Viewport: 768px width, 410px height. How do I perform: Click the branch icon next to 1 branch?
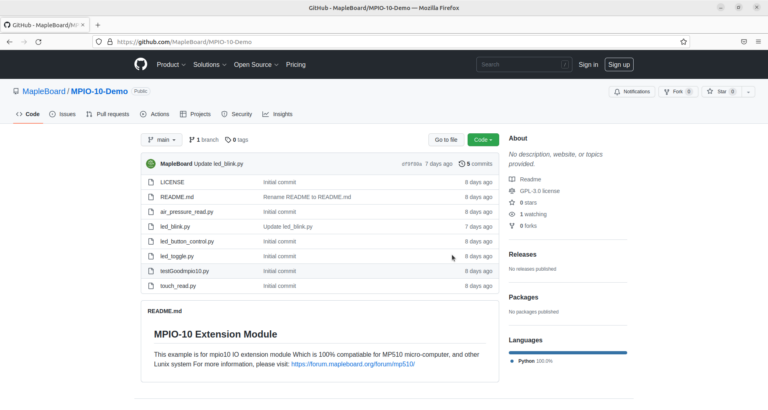[192, 140]
